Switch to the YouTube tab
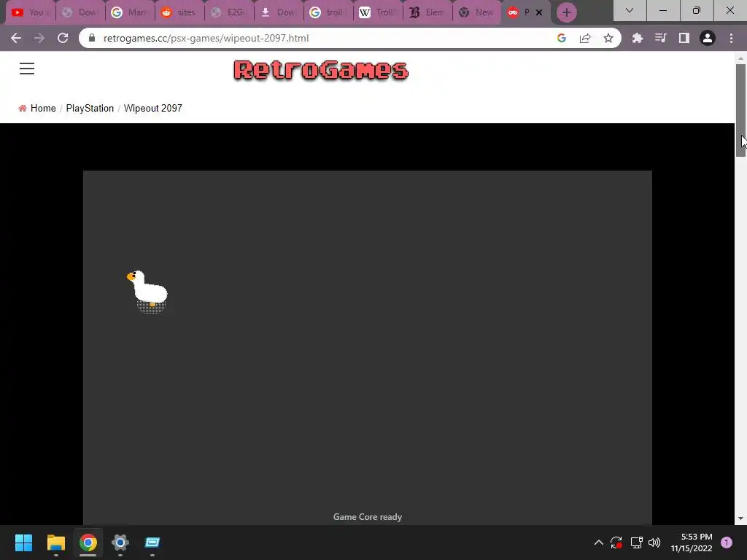Screen dimensions: 747x560 coord(31,12)
